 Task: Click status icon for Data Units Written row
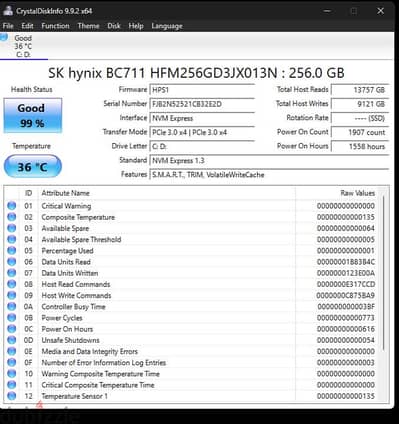[12, 273]
